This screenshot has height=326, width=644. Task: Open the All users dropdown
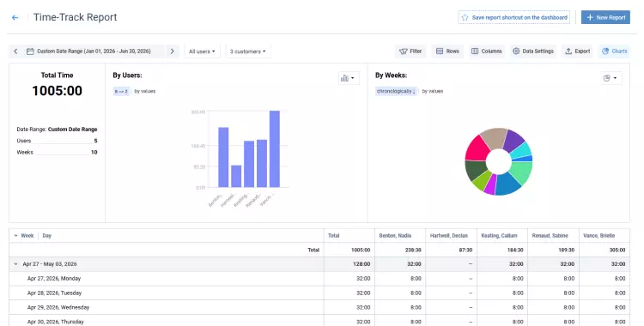[202, 51]
